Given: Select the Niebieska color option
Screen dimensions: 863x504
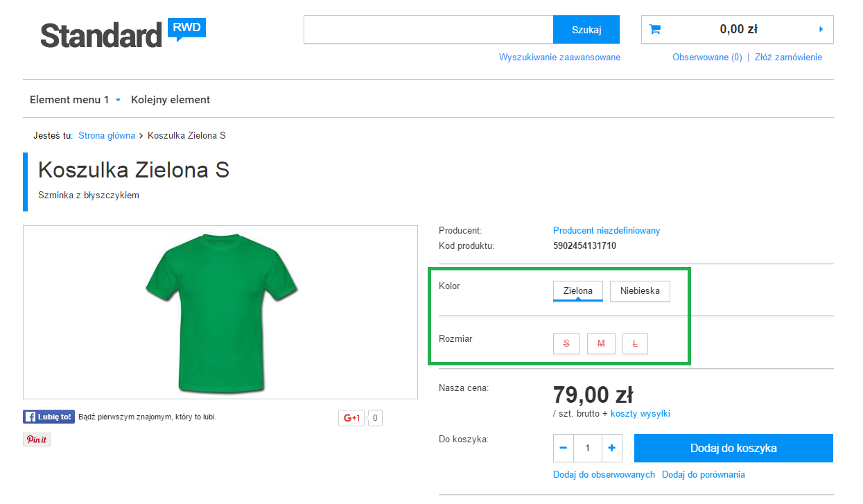Looking at the screenshot, I should [x=640, y=291].
